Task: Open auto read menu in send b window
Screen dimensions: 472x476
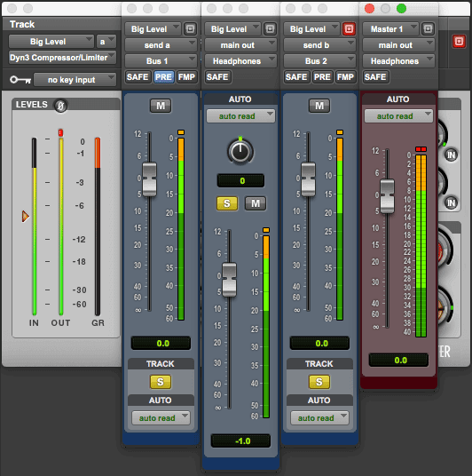Action: [319, 418]
